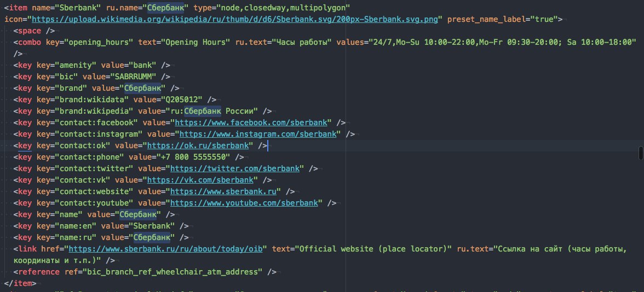Click the space tag line
Viewport: 644px width, 292px height.
pyautogui.click(x=34, y=31)
